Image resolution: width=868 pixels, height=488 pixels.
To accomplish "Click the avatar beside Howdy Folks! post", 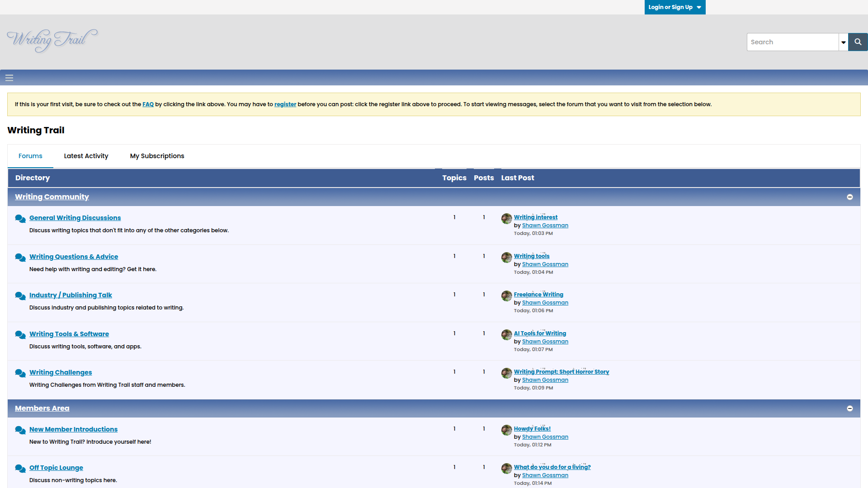I will pyautogui.click(x=506, y=430).
